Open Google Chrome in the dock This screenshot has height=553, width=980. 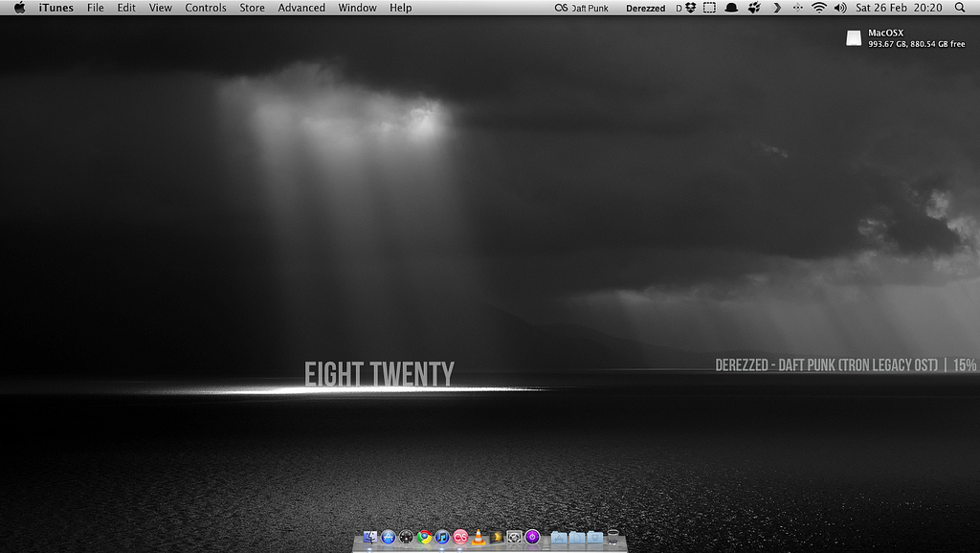[424, 538]
